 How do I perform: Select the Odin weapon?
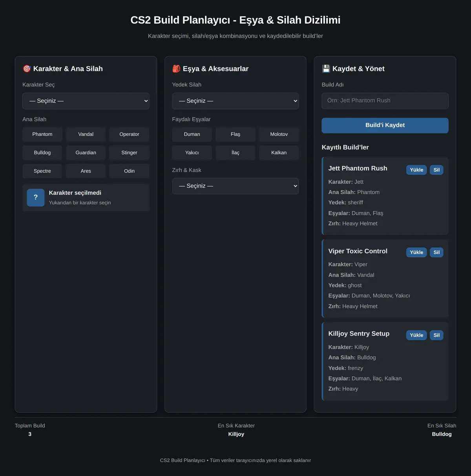coord(129,171)
